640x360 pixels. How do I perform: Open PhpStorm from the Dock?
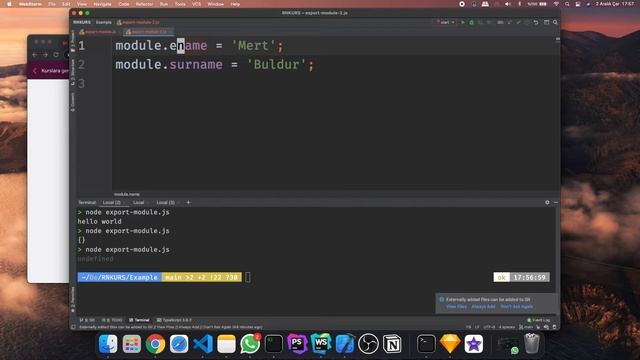pos(297,344)
